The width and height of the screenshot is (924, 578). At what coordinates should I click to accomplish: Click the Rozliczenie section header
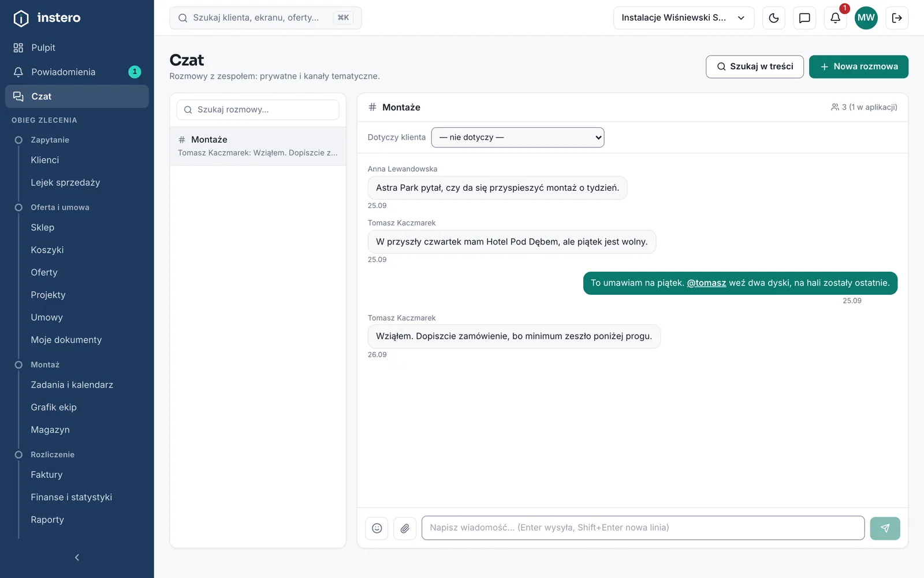click(53, 455)
